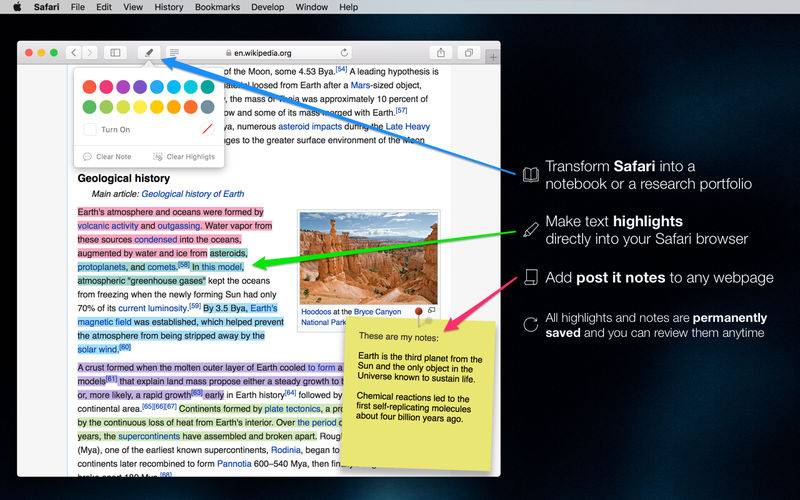Go forward to the next page

pyautogui.click(x=90, y=53)
